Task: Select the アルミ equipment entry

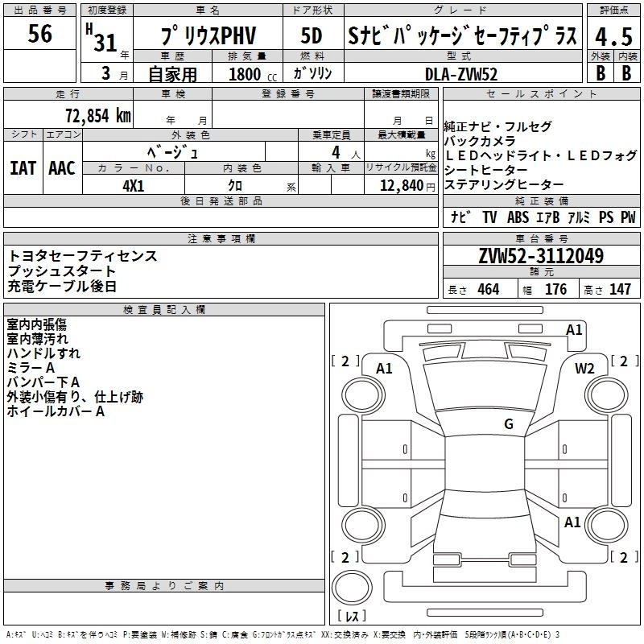Action: [578, 217]
